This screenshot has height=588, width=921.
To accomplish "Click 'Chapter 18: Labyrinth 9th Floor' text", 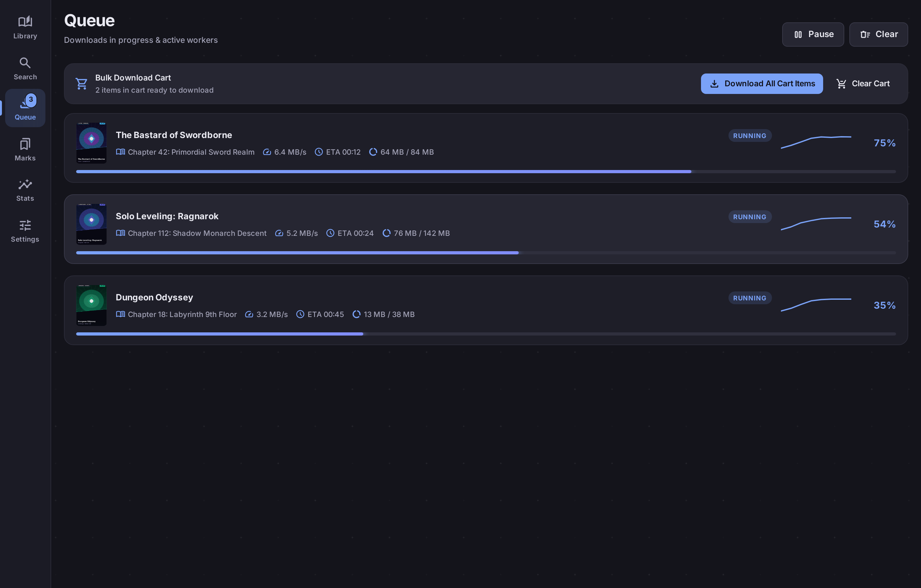I will pos(182,314).
